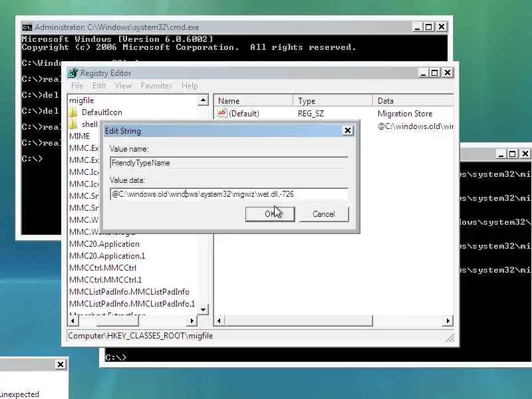Viewport: 532px width, 399px height.
Task: Close the Administrator cmd.exe window
Action: 442,27
